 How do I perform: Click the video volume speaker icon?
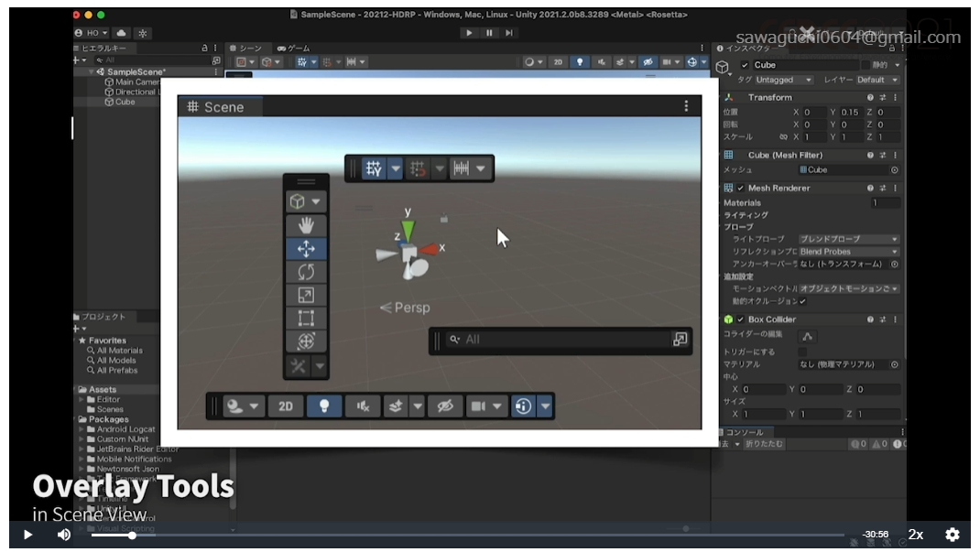click(64, 535)
